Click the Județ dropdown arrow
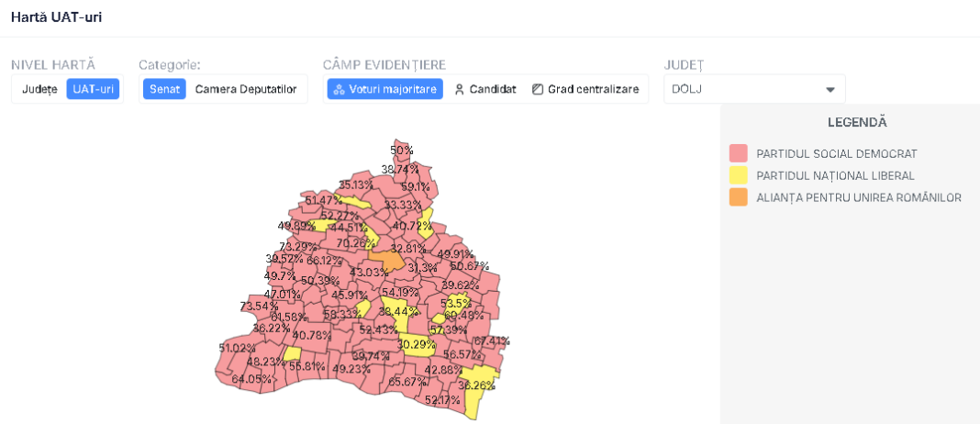980x424 pixels. 830,89
